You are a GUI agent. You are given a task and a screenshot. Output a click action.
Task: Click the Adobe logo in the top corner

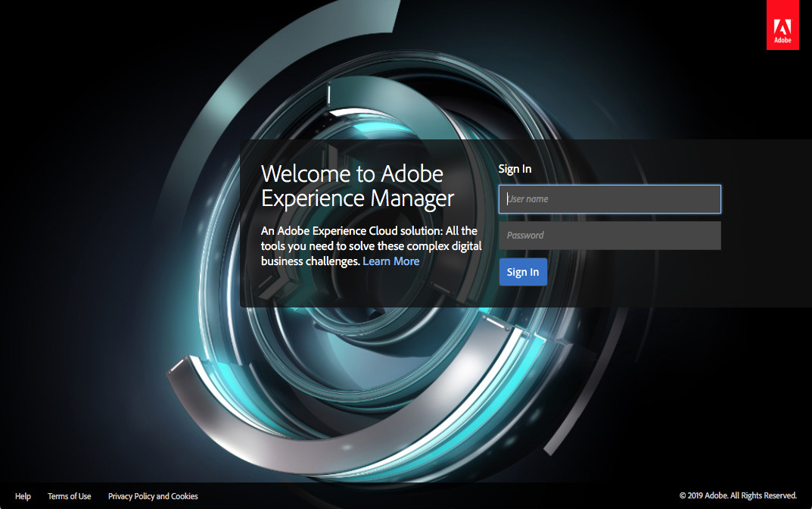[782, 24]
